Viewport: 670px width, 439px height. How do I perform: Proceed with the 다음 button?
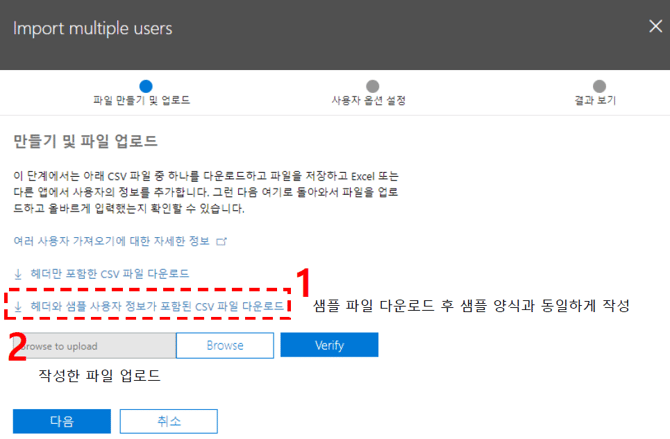point(62,421)
